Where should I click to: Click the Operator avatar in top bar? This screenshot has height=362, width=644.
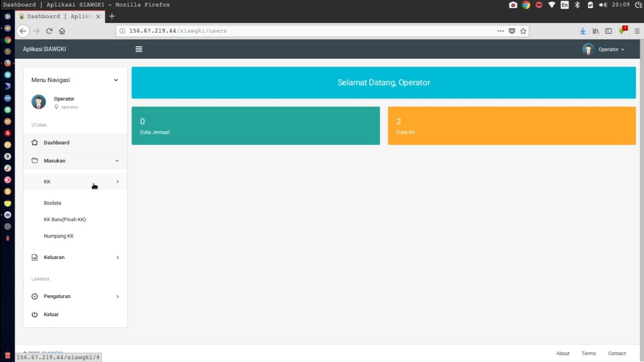588,49
